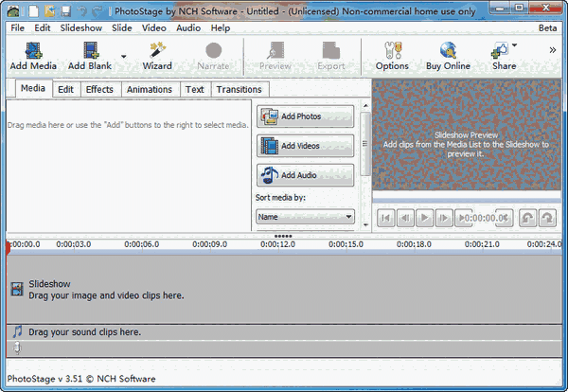The image size is (568, 392).
Task: Switch to the Transitions tab
Action: point(239,90)
